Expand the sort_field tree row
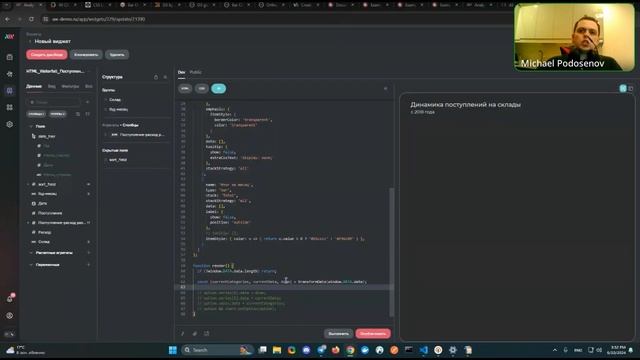 click(29, 184)
